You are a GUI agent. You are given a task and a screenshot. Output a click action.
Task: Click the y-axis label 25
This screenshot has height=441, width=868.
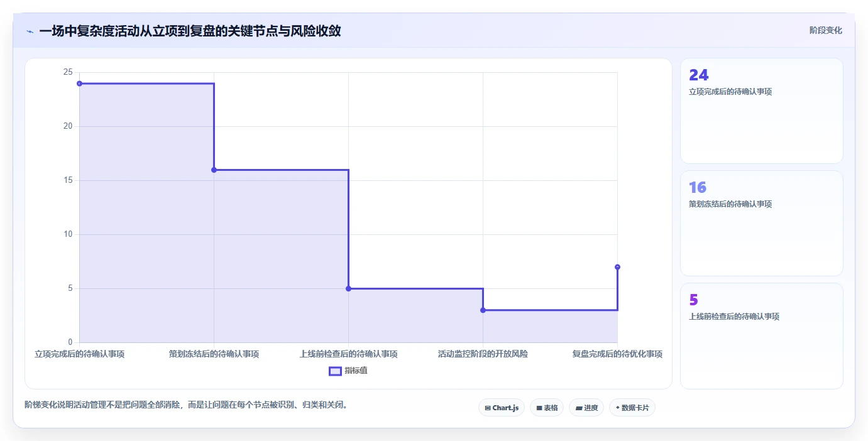[x=68, y=72]
